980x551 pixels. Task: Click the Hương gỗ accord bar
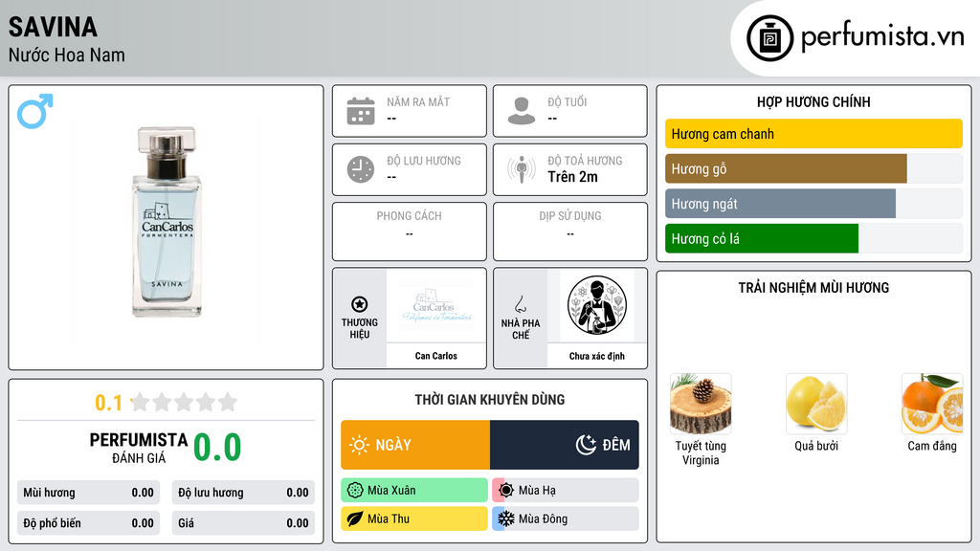(x=813, y=168)
